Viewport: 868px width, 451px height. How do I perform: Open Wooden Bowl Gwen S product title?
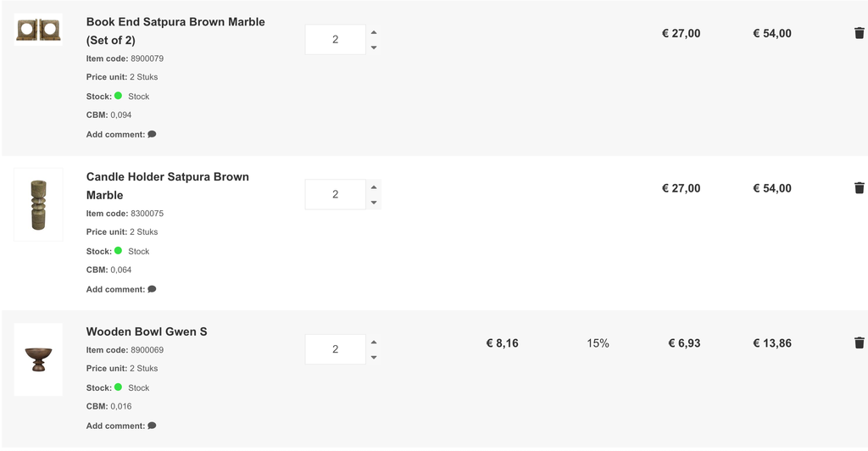(x=147, y=331)
